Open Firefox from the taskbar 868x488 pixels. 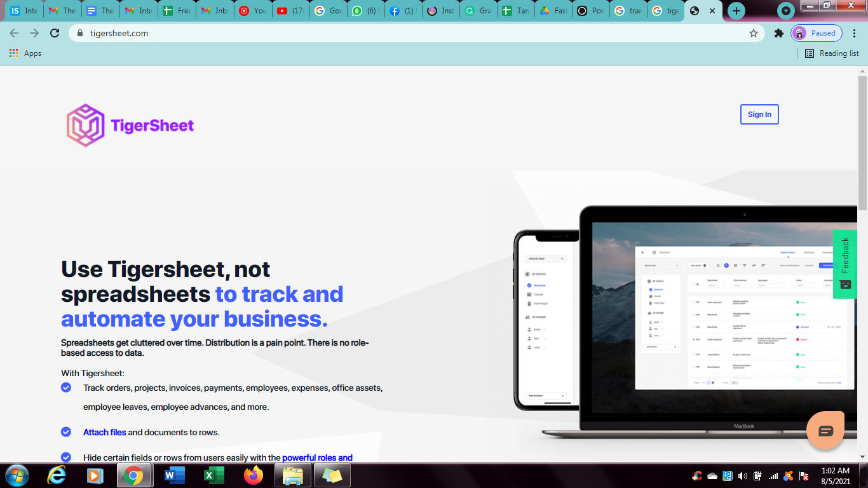(253, 475)
